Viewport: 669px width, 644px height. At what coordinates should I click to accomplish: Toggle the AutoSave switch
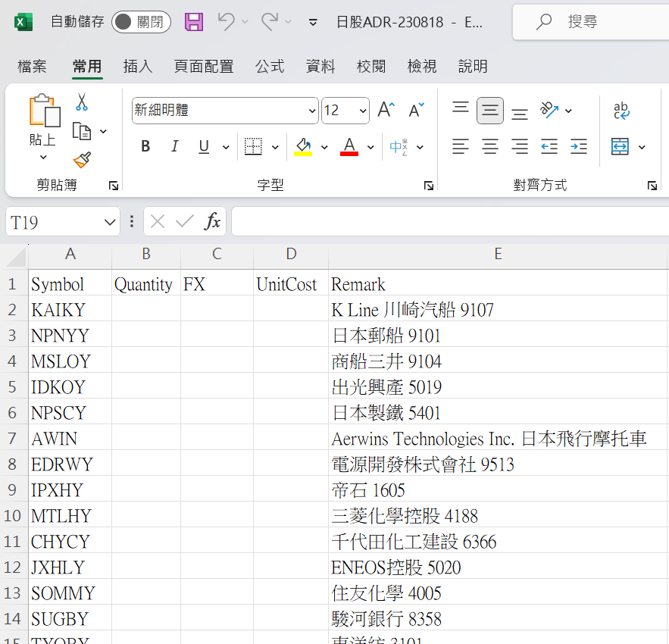(141, 22)
